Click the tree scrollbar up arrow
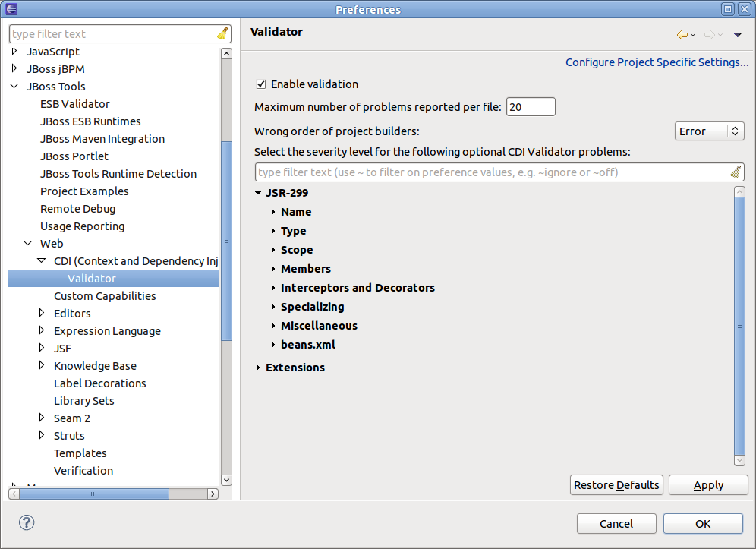The height and width of the screenshot is (549, 756). pos(226,54)
